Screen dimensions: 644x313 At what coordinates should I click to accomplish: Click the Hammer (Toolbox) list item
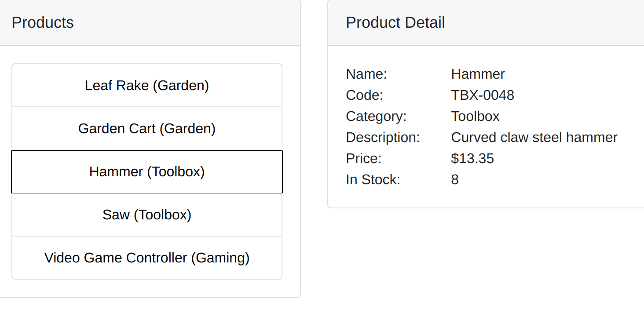[x=147, y=171]
